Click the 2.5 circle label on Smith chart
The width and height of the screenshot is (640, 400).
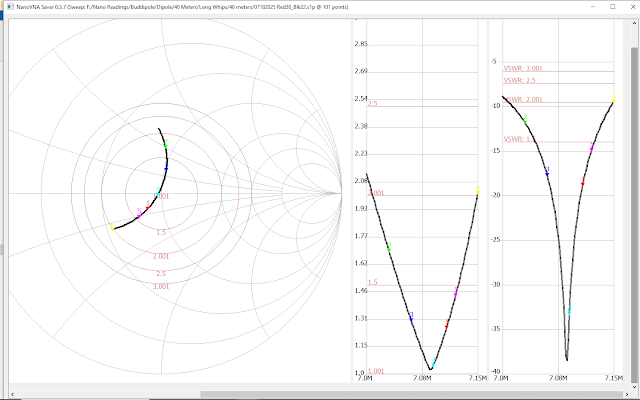click(x=161, y=273)
